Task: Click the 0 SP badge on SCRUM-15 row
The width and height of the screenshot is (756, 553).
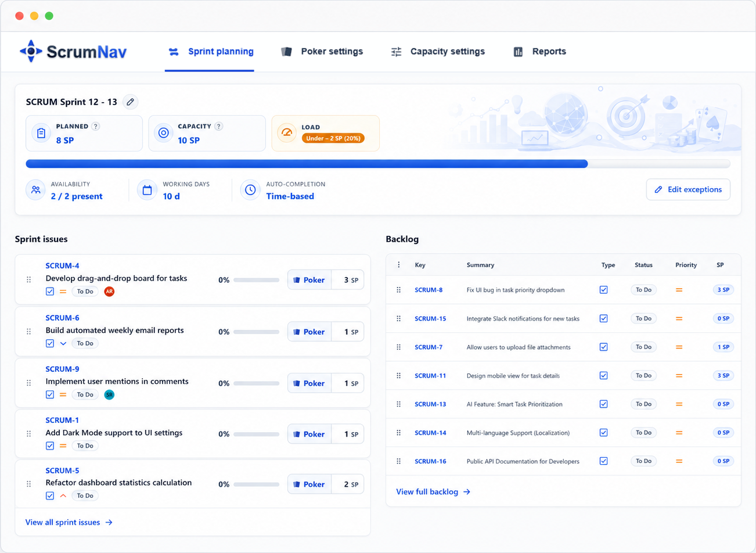Action: pyautogui.click(x=723, y=318)
